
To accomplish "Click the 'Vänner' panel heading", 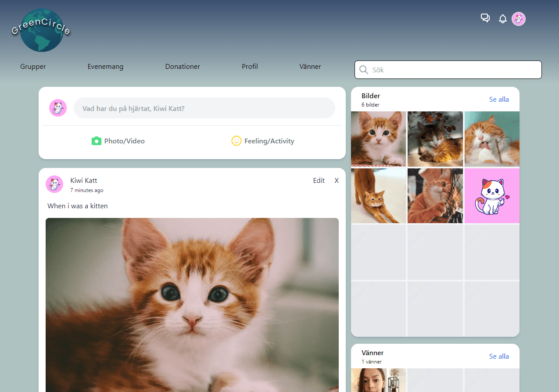I will click(x=373, y=353).
